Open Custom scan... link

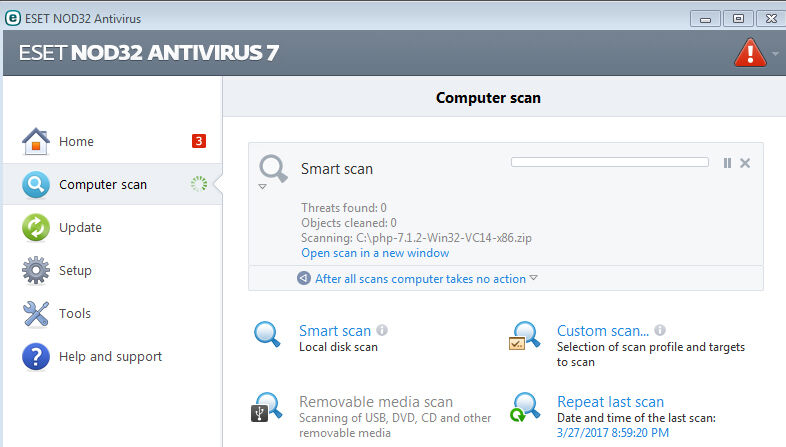(603, 331)
